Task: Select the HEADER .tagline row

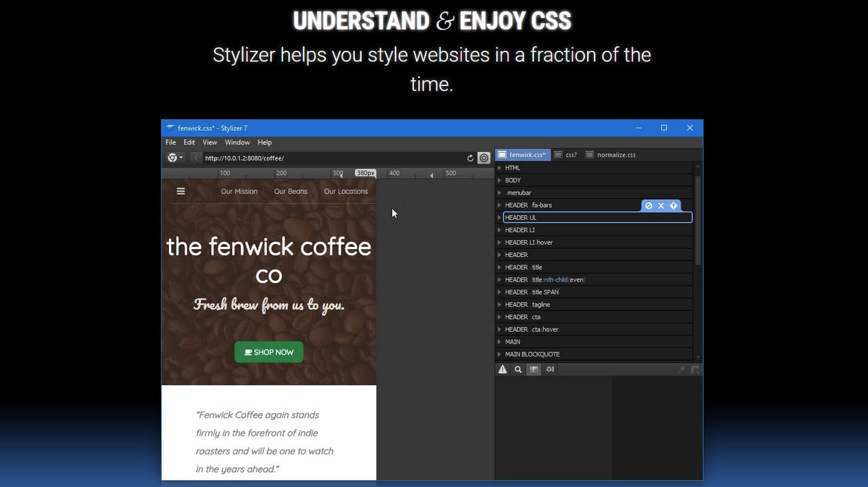Action: point(594,305)
